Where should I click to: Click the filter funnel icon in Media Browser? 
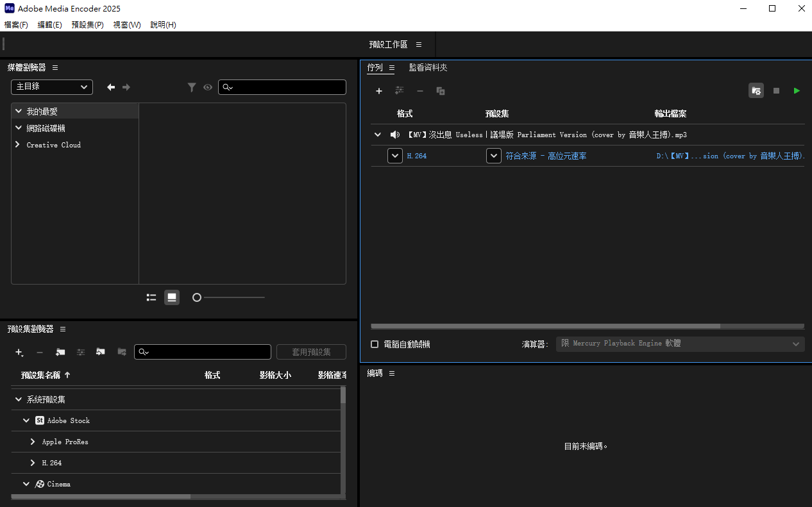192,87
